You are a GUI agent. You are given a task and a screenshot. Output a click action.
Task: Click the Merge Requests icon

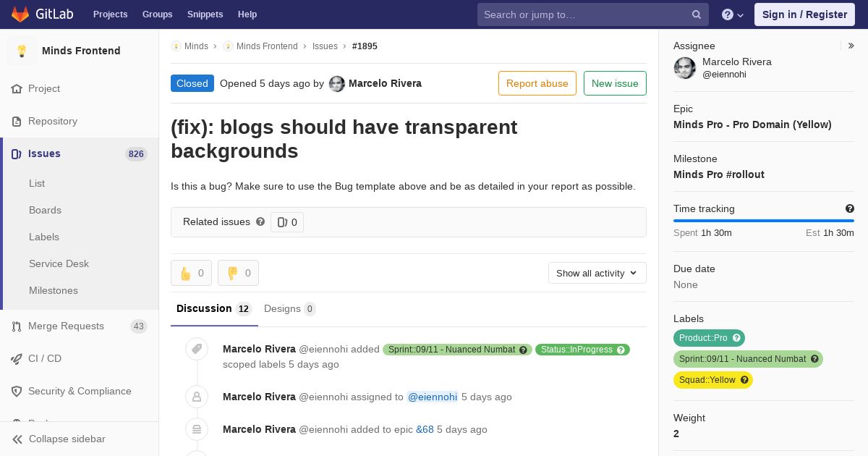coord(17,326)
